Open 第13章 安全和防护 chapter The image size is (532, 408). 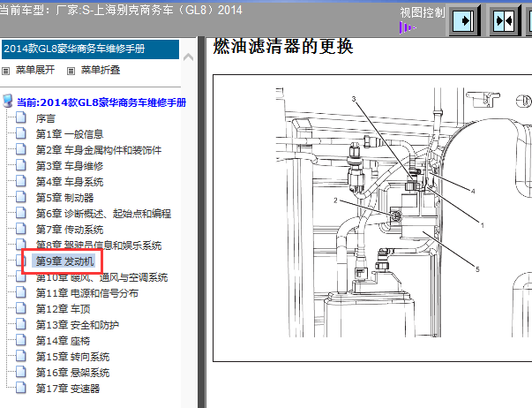point(78,325)
